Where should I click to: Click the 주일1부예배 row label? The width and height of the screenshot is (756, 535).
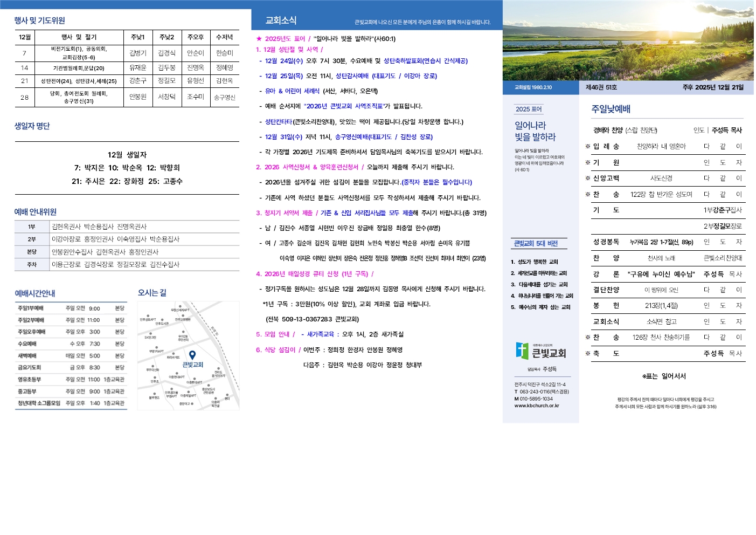pos(31,308)
